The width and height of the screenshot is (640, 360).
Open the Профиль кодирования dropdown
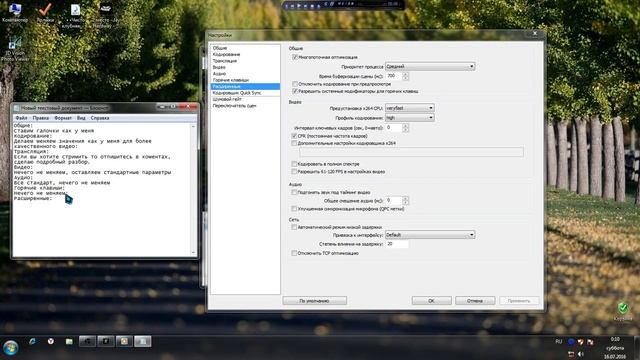pyautogui.click(x=410, y=118)
